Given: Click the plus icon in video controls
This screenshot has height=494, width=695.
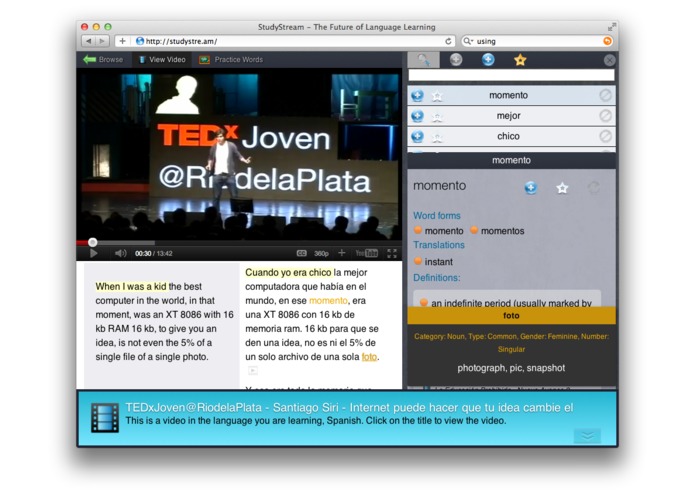Looking at the screenshot, I should pyautogui.click(x=341, y=253).
